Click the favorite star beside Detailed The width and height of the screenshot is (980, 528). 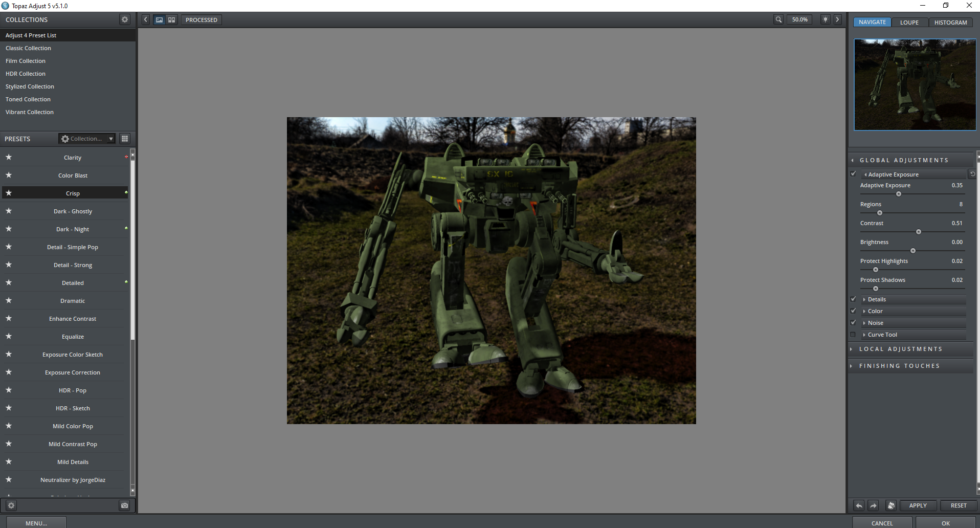tap(9, 282)
